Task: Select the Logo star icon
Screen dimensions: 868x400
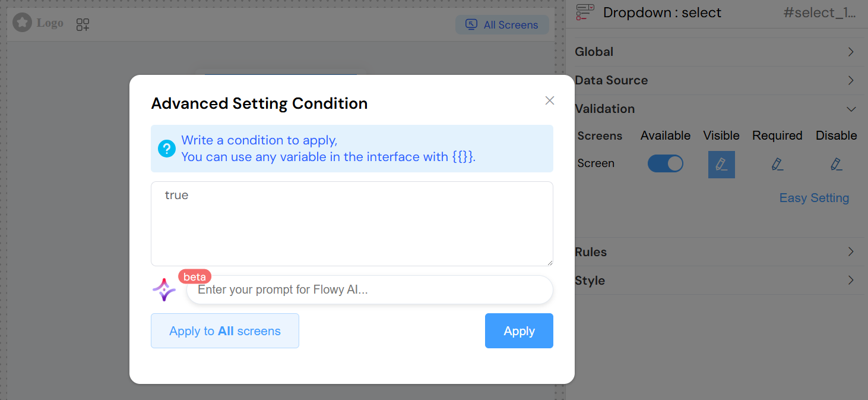Action: (x=21, y=23)
